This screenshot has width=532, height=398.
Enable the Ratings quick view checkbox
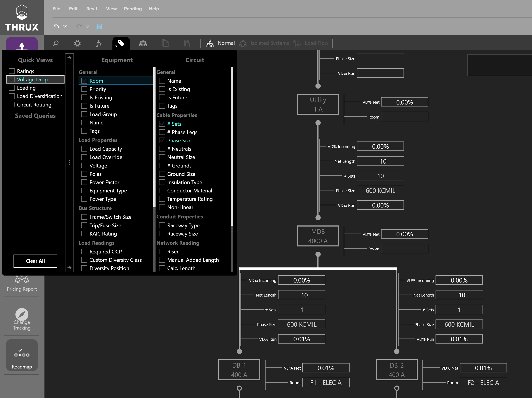coord(12,71)
